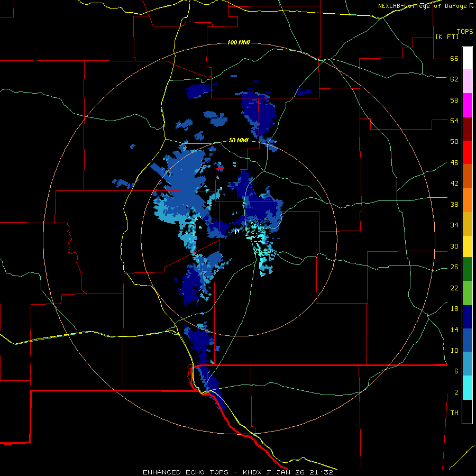Click the '7 JAN 26' date text
476x476 pixels.
(286, 472)
